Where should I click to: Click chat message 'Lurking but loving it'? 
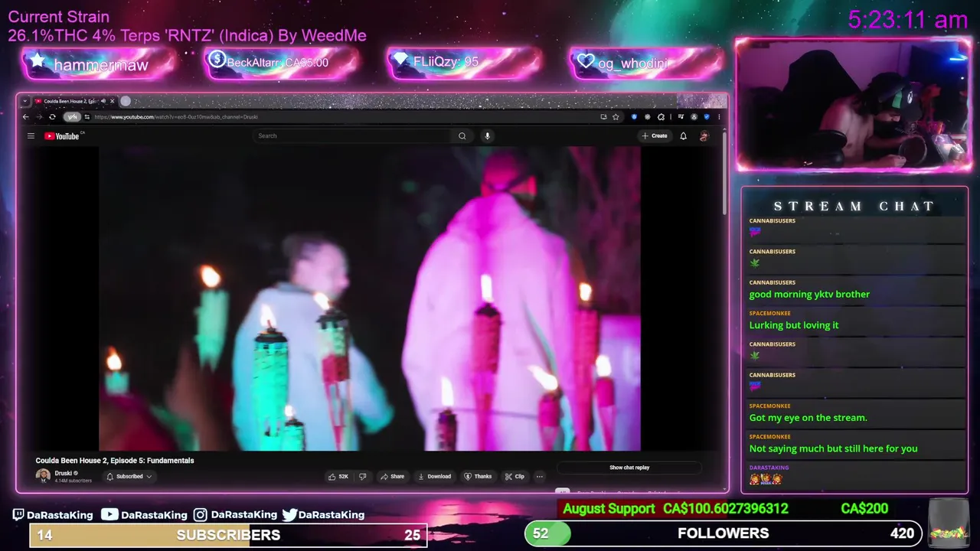click(794, 325)
